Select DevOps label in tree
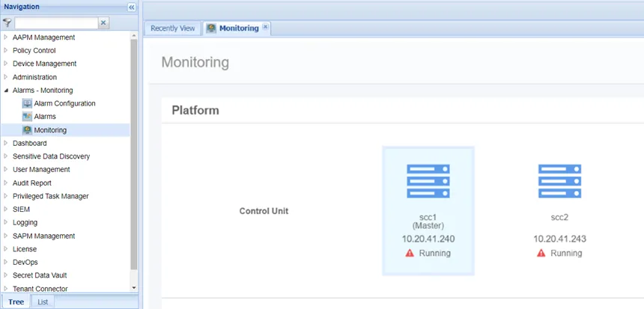Image resolution: width=644 pixels, height=309 pixels. point(25,262)
